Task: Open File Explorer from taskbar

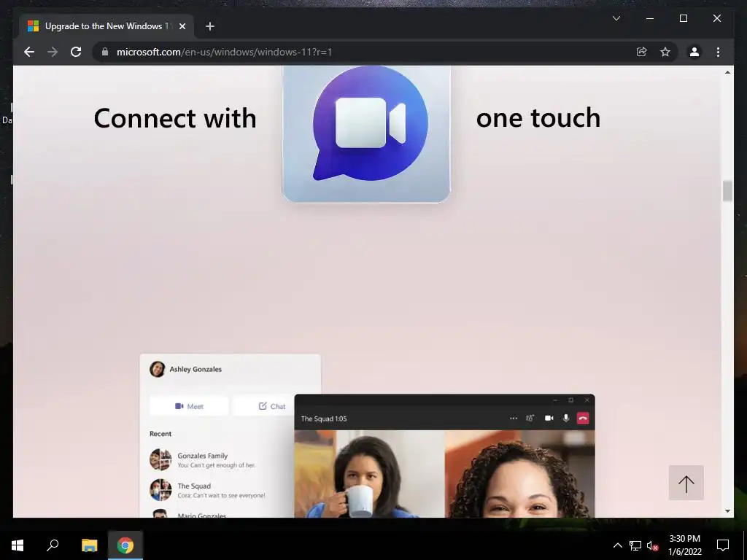Action: pos(89,545)
